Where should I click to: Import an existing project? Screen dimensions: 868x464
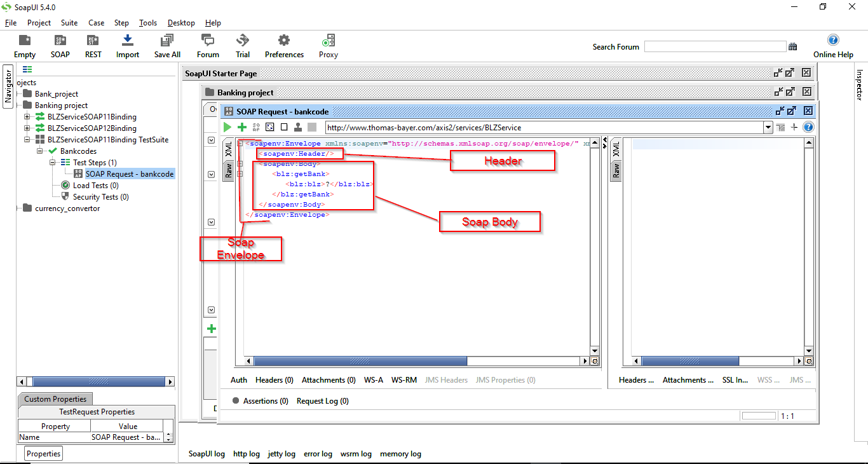(x=127, y=44)
